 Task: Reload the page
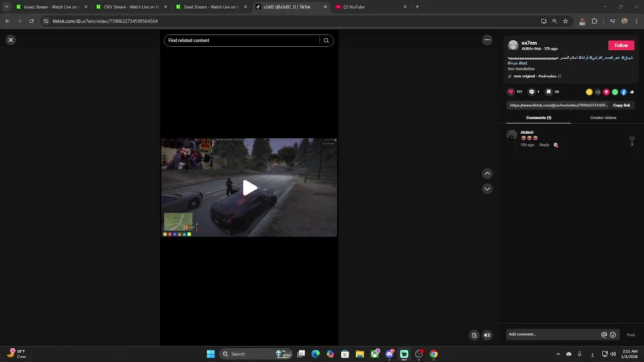[x=31, y=21]
